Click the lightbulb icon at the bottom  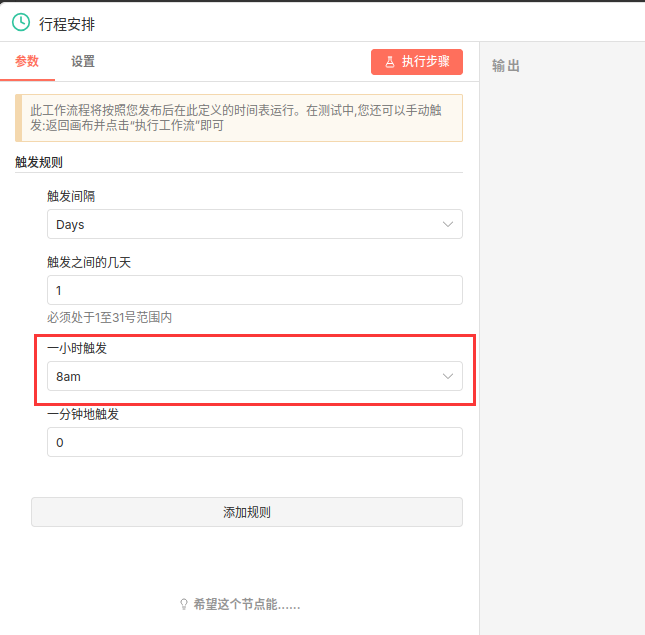pyautogui.click(x=183, y=604)
